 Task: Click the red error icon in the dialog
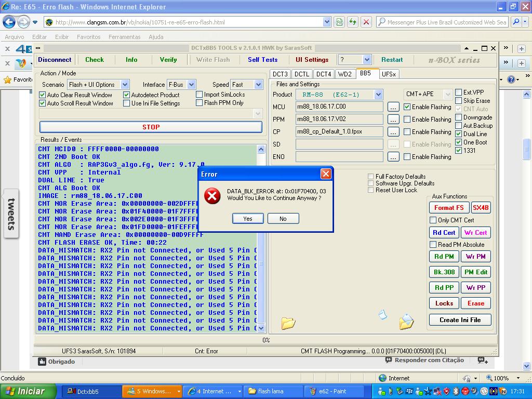(212, 196)
